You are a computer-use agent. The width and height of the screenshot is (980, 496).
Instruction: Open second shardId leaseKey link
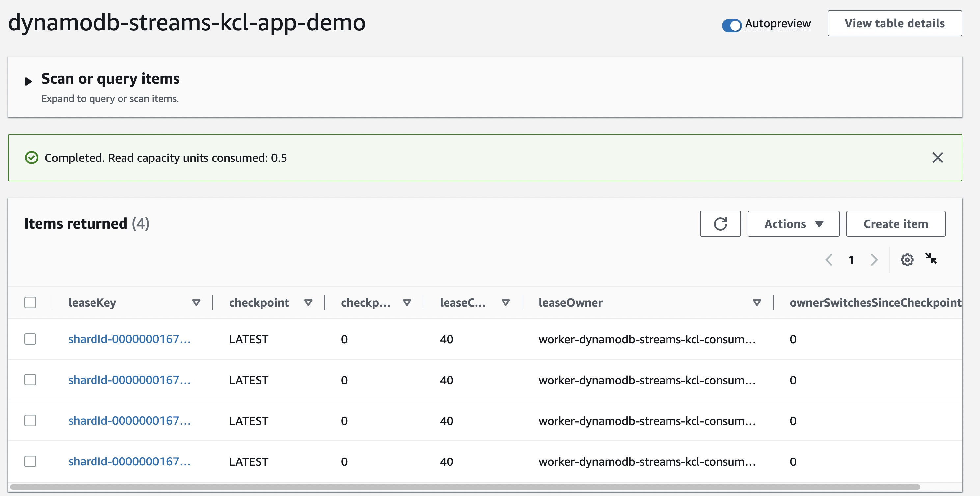[x=129, y=380]
